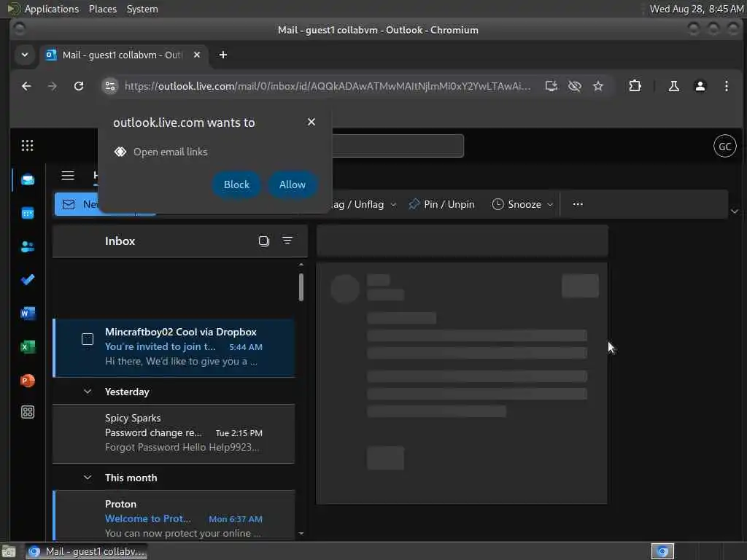Reload the Outlook page

[79, 86]
